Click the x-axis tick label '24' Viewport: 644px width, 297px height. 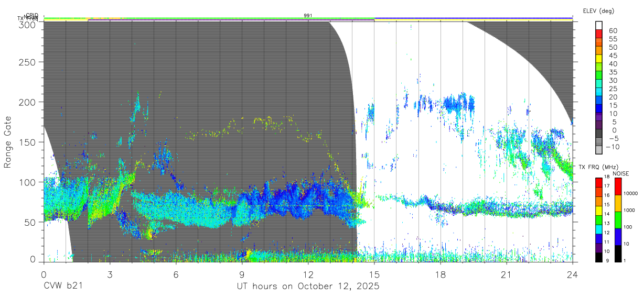tap(573, 274)
